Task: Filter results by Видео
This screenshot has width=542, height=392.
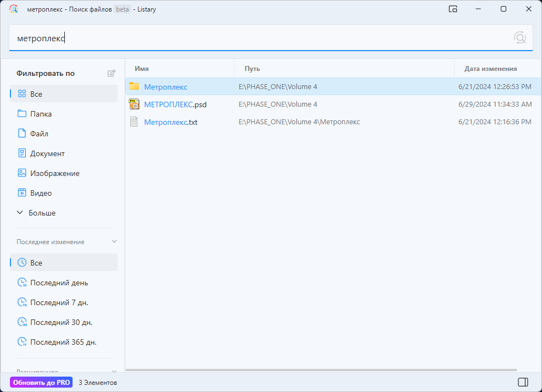Action: 64,193
